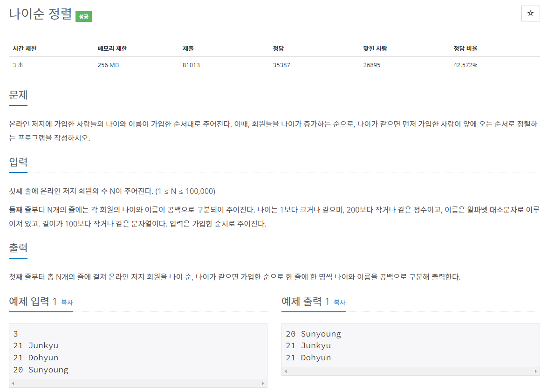Click the sample output horizontal scrollbar track
Viewport: 548px width, 392px height.
point(410,371)
